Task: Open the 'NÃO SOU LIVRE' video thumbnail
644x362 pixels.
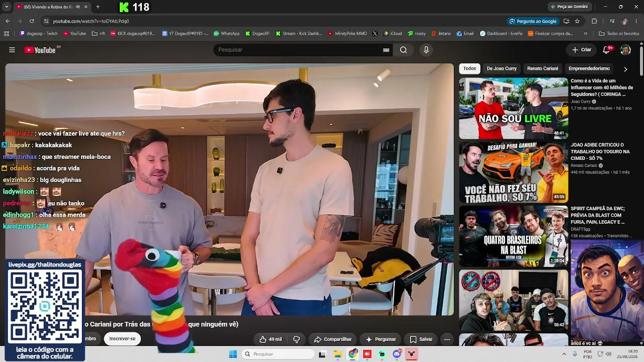Action: 513,108
